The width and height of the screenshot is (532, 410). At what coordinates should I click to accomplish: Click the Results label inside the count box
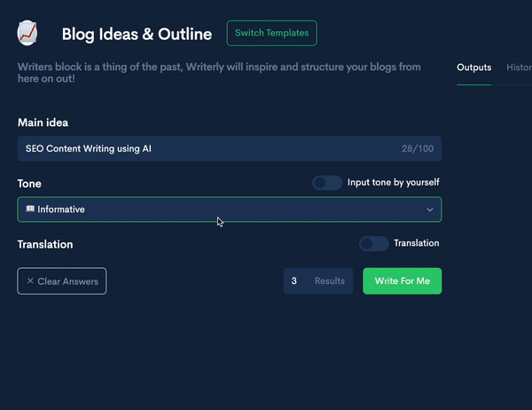(330, 281)
